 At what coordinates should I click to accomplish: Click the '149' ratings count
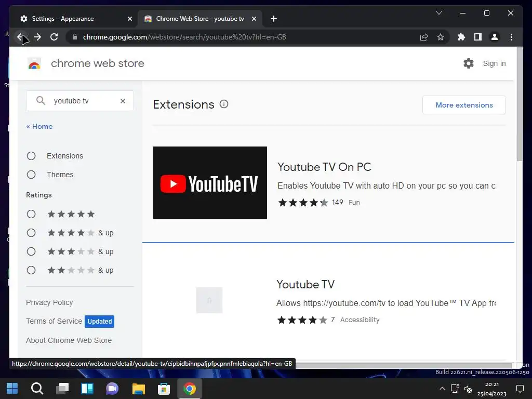click(x=337, y=202)
